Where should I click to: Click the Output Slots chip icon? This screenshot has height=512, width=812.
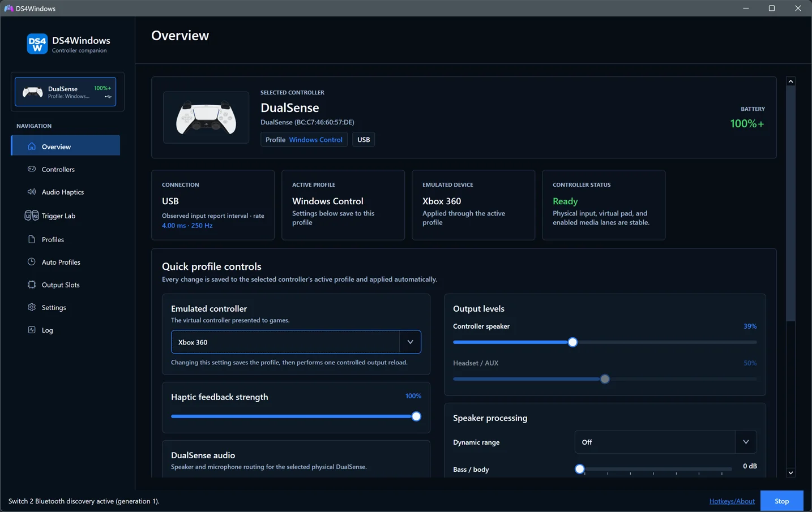[x=32, y=285]
